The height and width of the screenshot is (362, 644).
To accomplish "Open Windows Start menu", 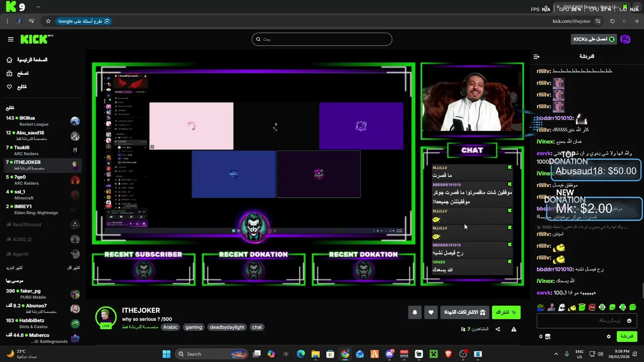I will [x=167, y=354].
